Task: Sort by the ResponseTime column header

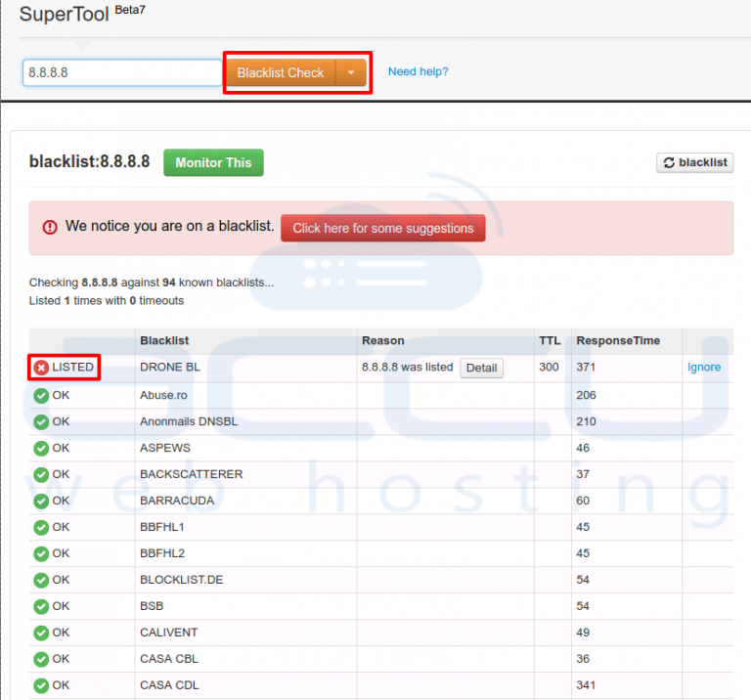Action: 618,340
